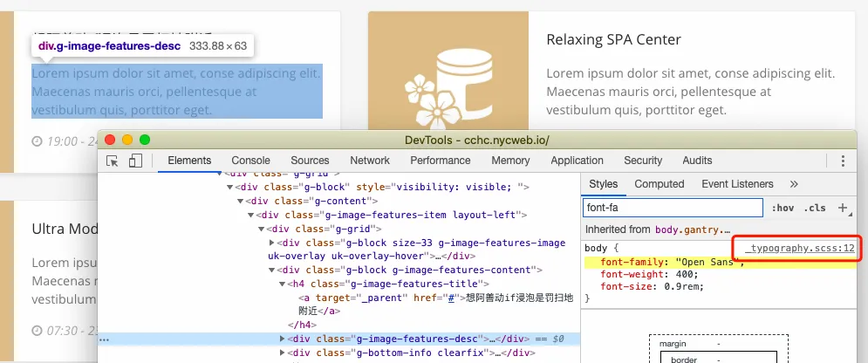The image size is (868, 363).
Task: Open the Sources tab
Action: pos(310,161)
